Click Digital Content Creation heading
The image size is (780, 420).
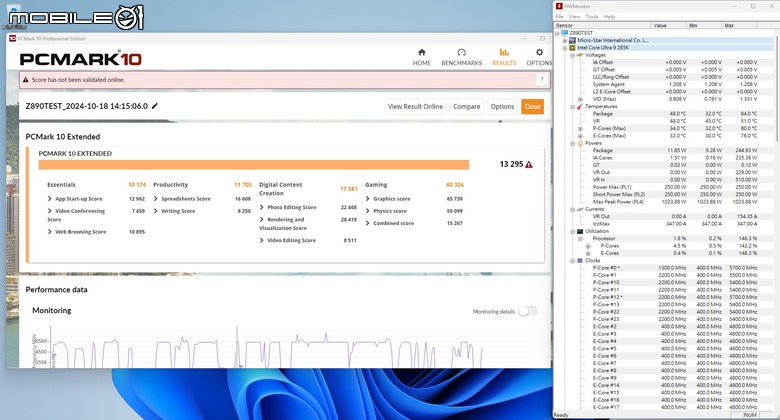pyautogui.click(x=281, y=189)
